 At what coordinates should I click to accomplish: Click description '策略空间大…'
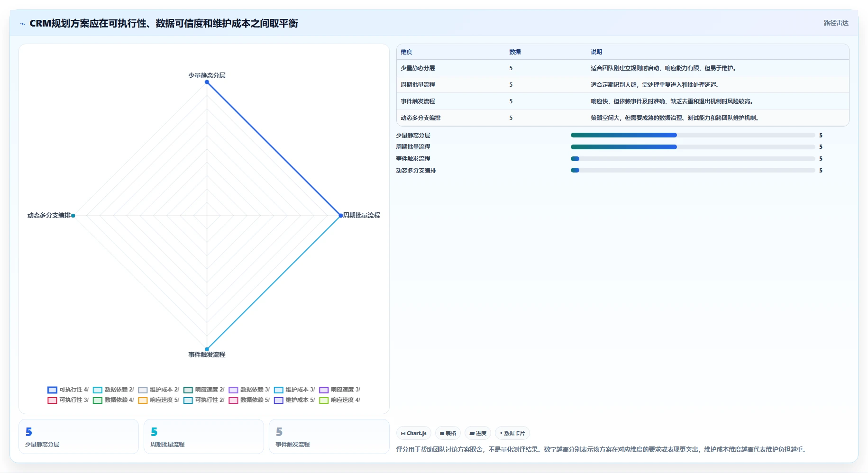(x=675, y=118)
